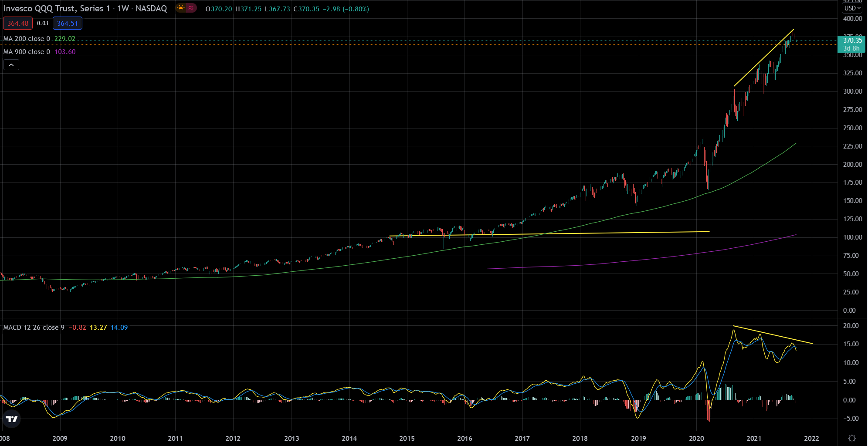This screenshot has width=868, height=446.
Task: Click the 0.03 spread value
Action: (x=43, y=24)
